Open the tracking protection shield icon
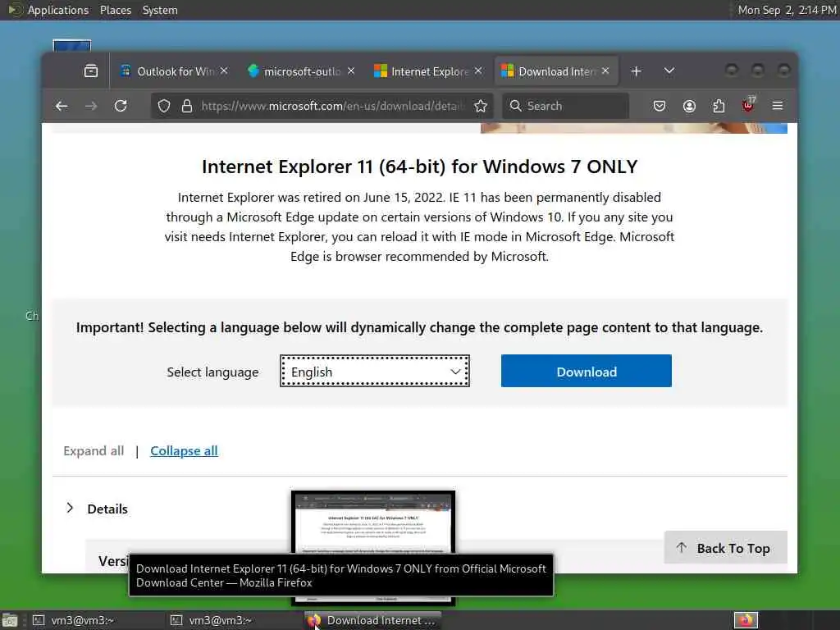The image size is (840, 630). pos(164,106)
